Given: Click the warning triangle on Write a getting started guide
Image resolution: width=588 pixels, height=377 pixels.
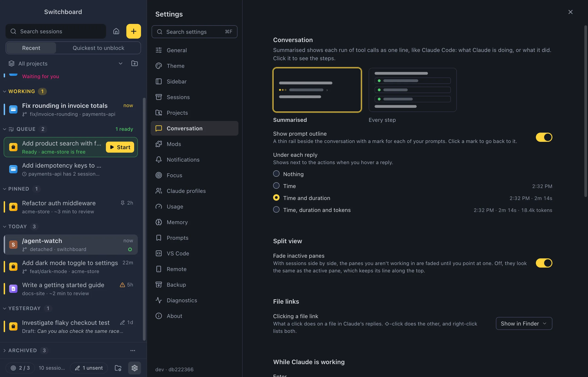Looking at the screenshot, I should (x=122, y=284).
